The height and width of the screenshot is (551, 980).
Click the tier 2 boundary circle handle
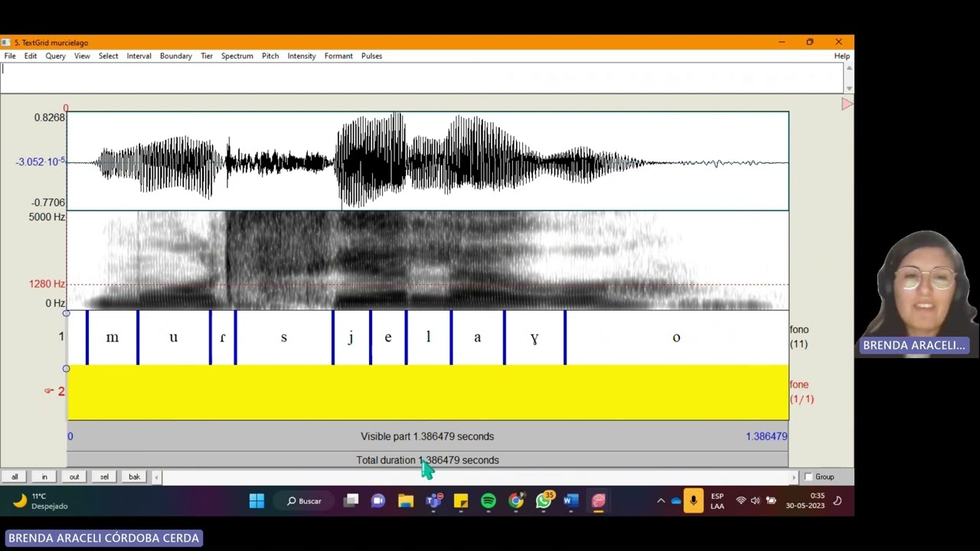coord(66,369)
